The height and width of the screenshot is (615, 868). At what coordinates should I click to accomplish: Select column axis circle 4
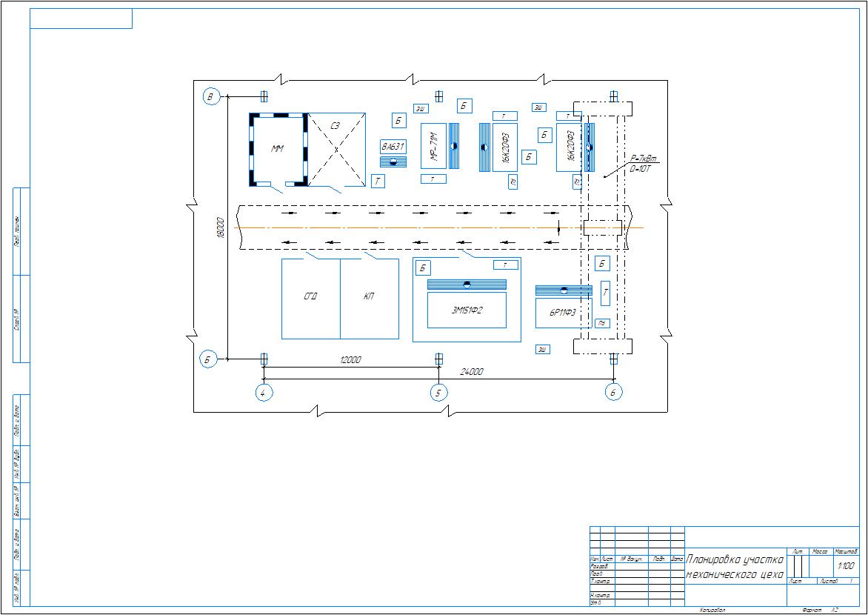pyautogui.click(x=263, y=392)
